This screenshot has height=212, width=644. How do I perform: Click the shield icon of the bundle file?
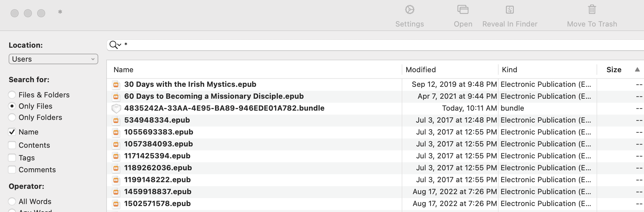(x=116, y=108)
